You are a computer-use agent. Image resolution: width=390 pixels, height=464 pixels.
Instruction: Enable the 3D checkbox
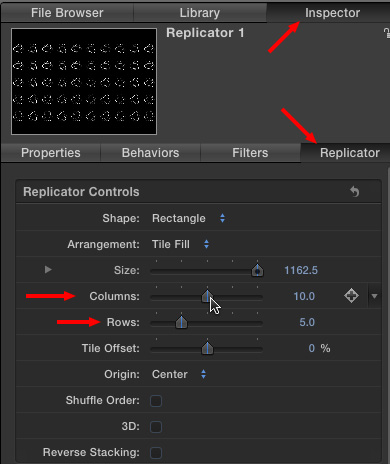156,427
